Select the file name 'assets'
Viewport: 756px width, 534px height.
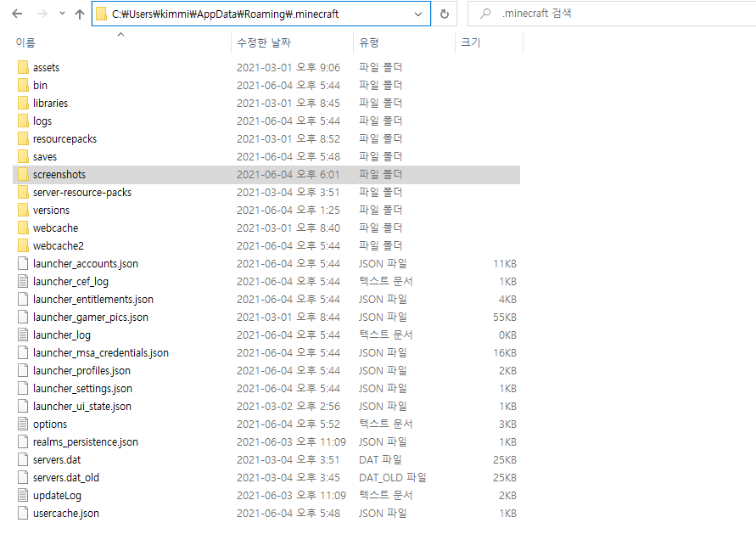(47, 68)
